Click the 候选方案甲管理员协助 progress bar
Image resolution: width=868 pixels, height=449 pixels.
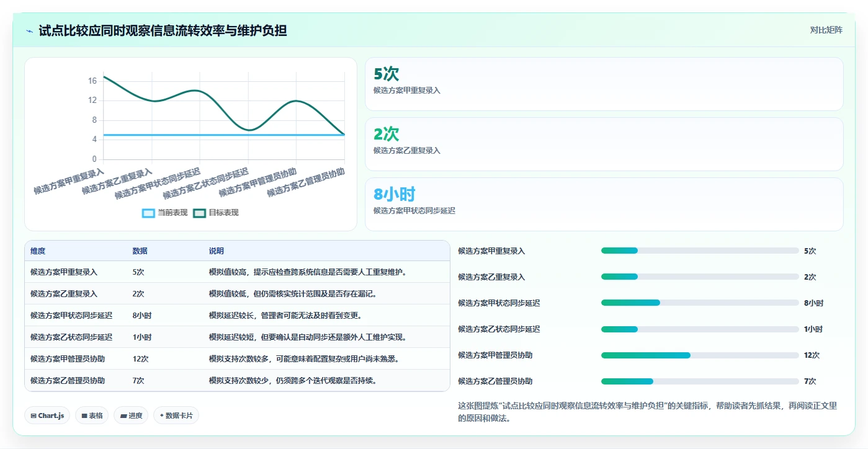(700, 355)
